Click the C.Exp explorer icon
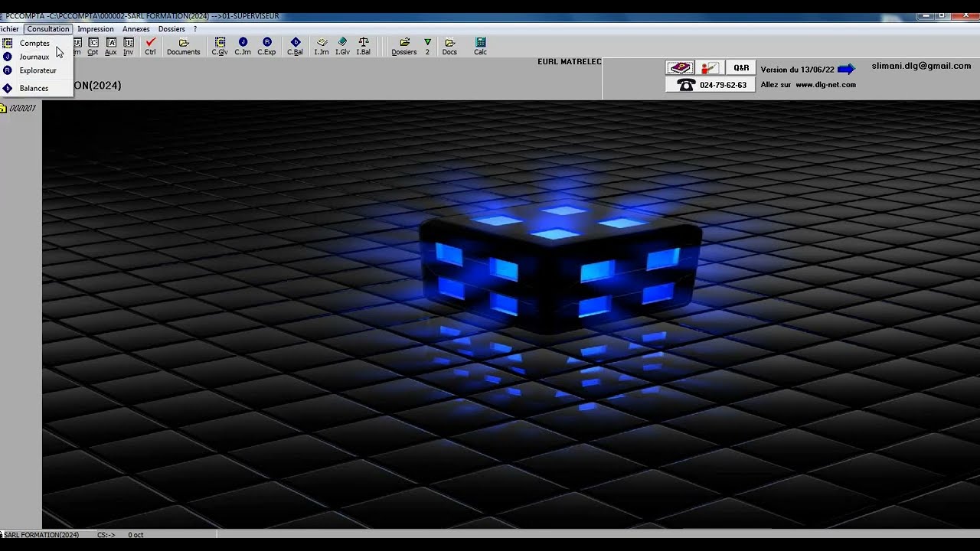 [266, 47]
